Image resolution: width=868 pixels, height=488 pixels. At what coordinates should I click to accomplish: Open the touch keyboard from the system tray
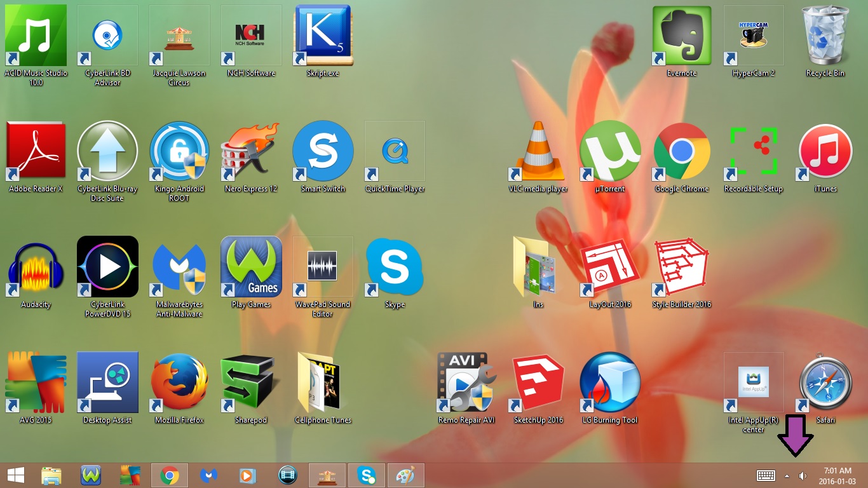click(766, 475)
